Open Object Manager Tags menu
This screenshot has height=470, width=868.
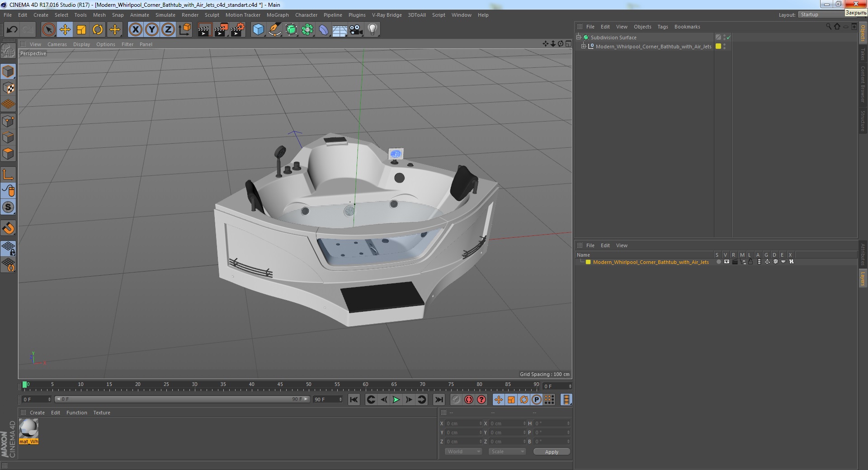point(663,27)
